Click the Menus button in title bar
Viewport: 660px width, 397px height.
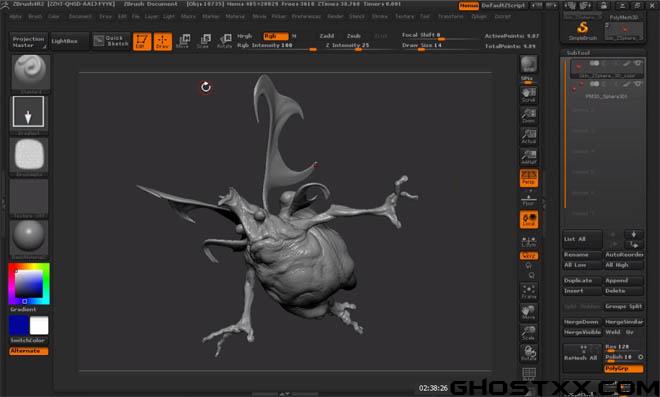pos(468,6)
